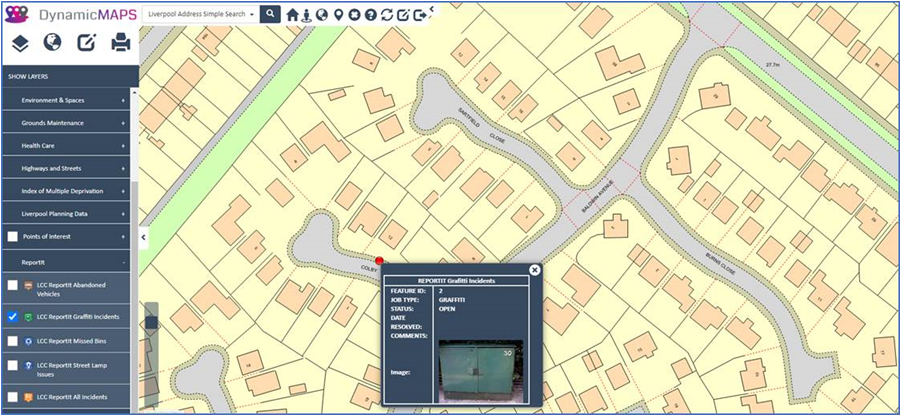Click the COMMENTS label in popup

(x=408, y=335)
